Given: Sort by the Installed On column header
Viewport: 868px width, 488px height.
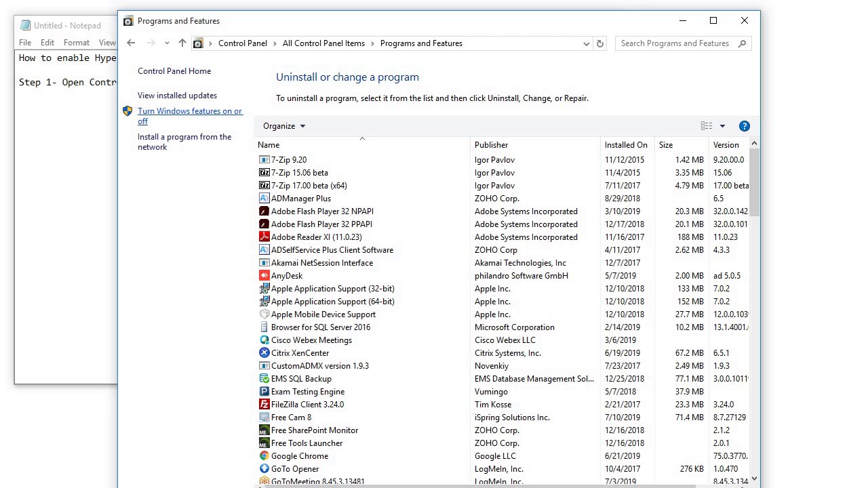Looking at the screenshot, I should coord(626,145).
